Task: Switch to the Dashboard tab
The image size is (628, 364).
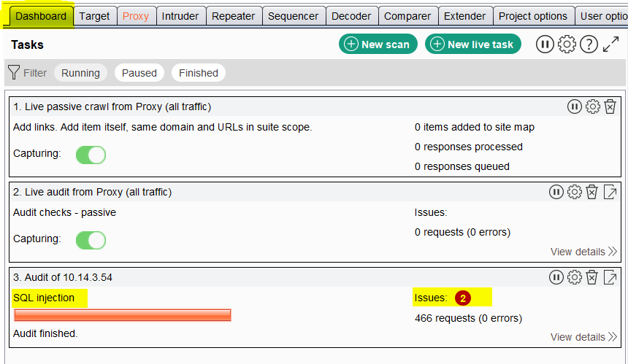Action: pos(41,16)
